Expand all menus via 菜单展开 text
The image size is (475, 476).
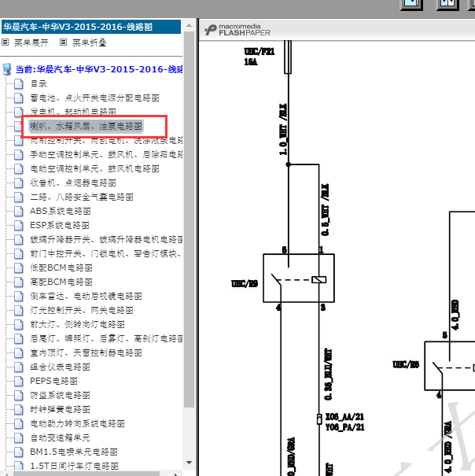[31, 42]
